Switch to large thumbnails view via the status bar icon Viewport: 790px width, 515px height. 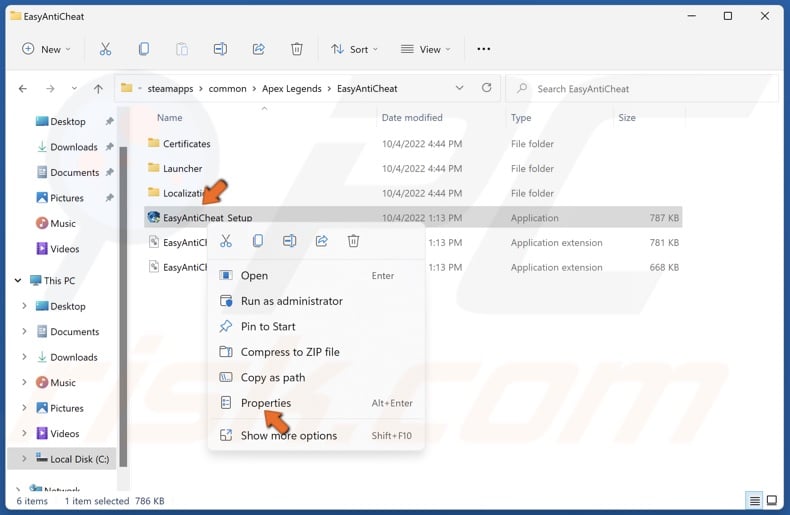(771, 500)
